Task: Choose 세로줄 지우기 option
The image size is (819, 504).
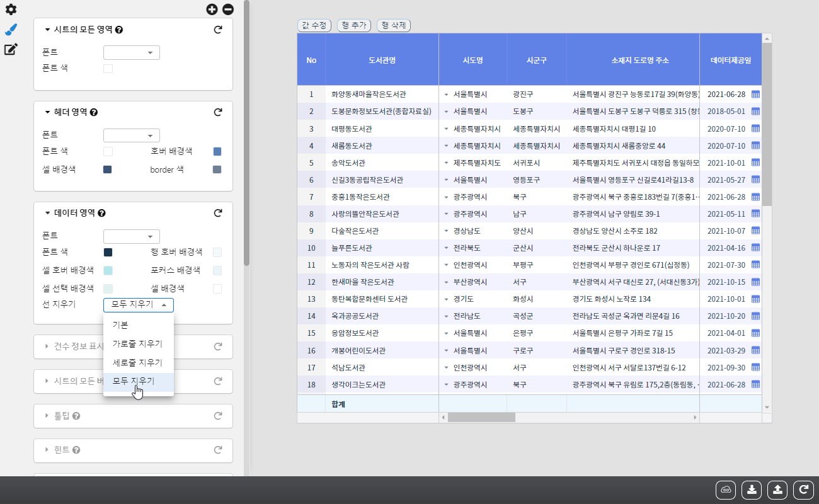Action: pos(137,363)
